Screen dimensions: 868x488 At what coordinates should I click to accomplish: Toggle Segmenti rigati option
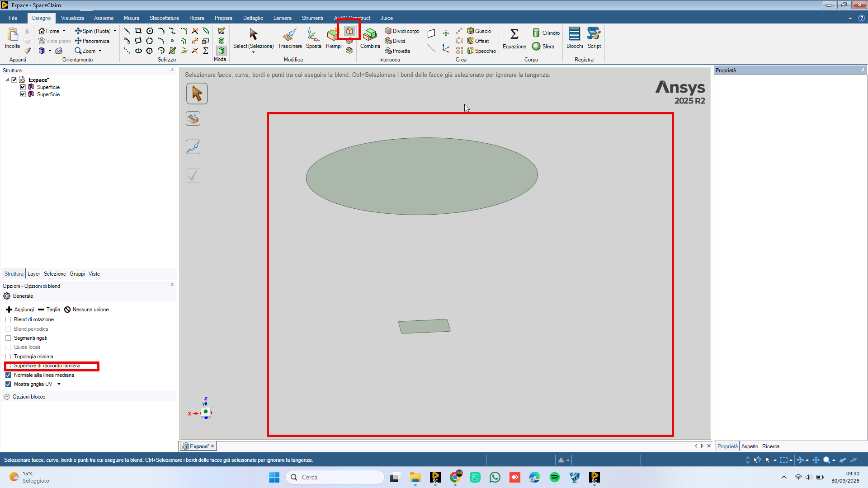(x=8, y=338)
